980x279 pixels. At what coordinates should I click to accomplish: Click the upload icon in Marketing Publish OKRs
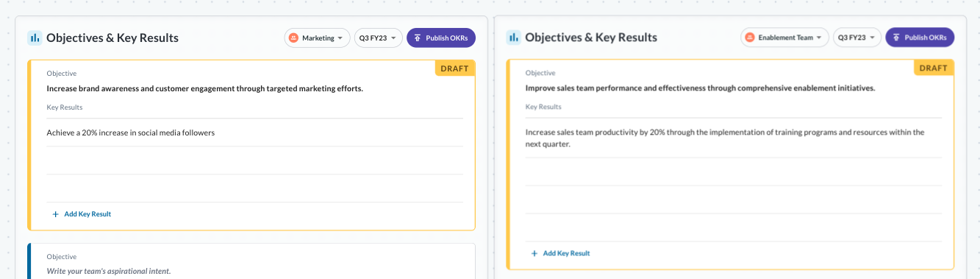[x=418, y=38]
